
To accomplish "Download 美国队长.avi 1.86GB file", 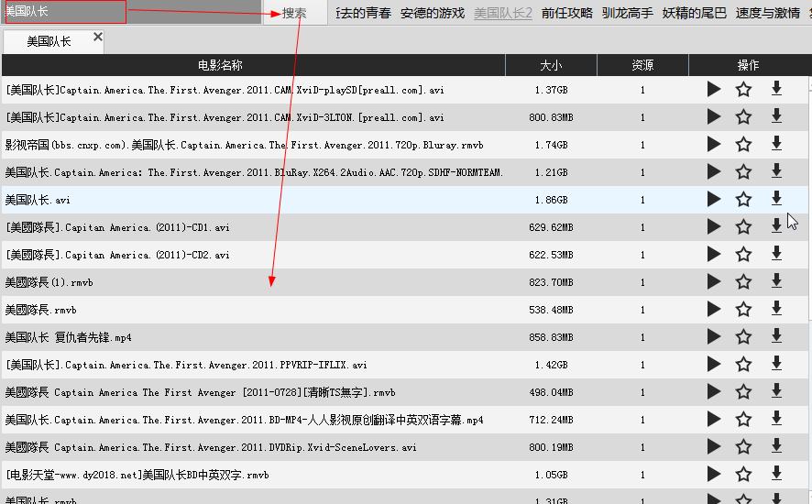I will click(x=776, y=198).
